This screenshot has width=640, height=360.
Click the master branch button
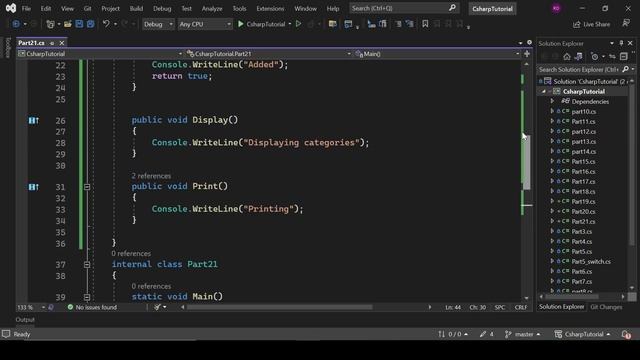(x=523, y=334)
